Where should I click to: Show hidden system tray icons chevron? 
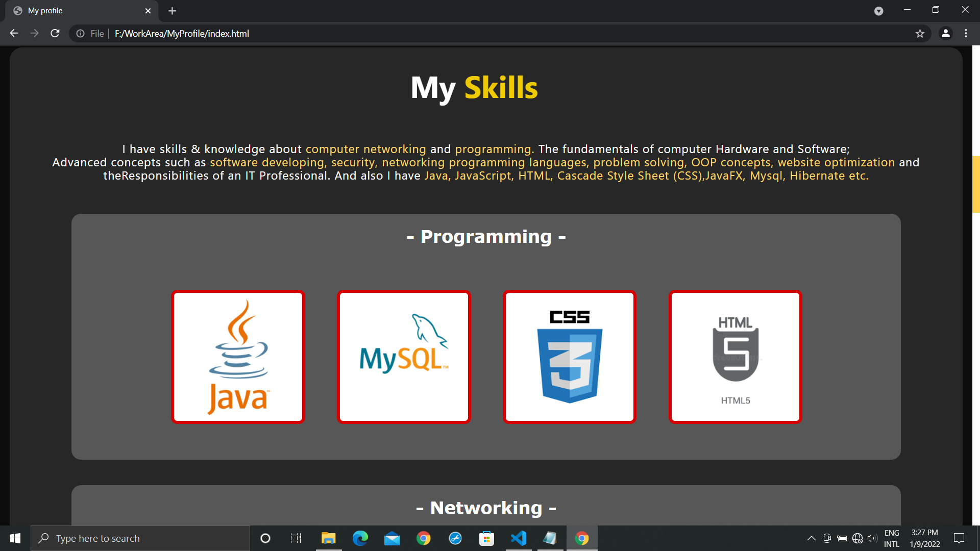811,538
